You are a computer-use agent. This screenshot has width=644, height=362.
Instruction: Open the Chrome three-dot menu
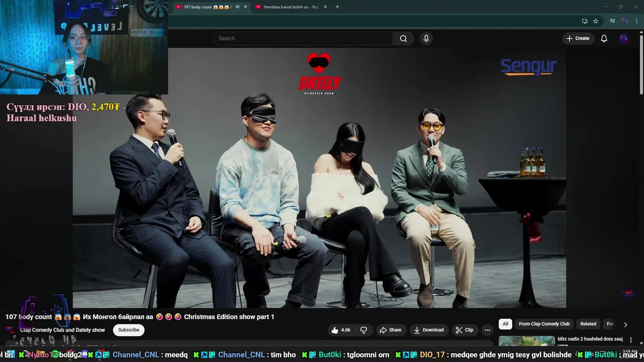pos(636,21)
